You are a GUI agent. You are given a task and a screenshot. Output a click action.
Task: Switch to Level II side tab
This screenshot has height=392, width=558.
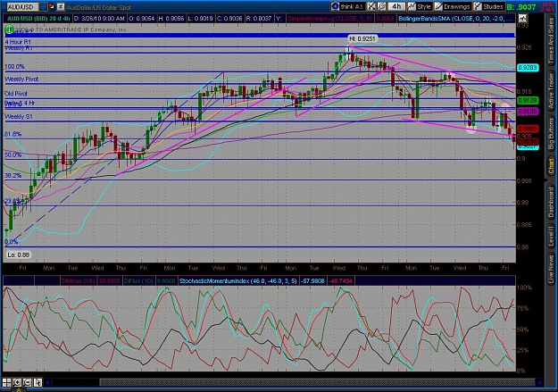tap(551, 236)
